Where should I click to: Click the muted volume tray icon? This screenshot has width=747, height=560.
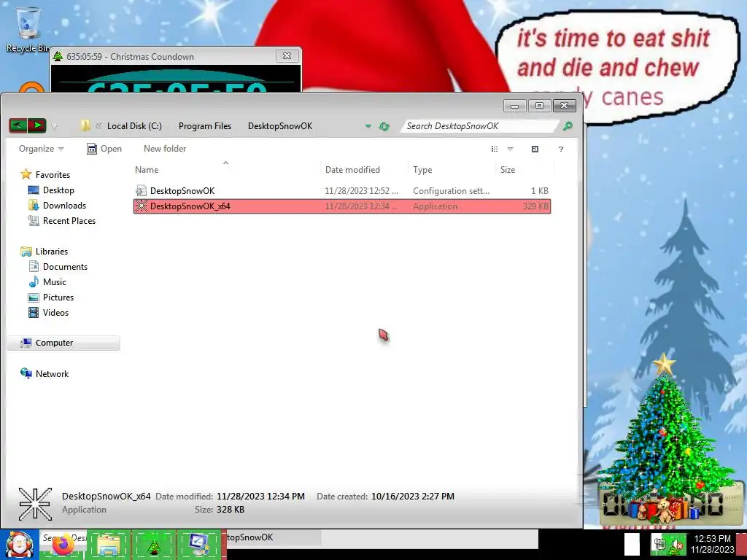pos(677,544)
